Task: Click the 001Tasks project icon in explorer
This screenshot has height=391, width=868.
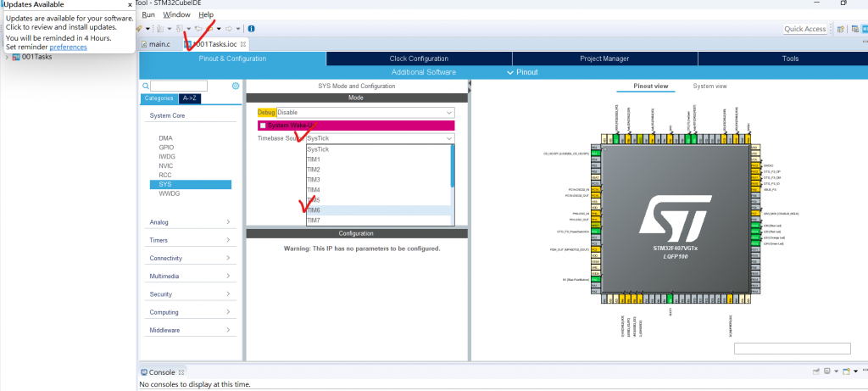Action: pos(16,57)
